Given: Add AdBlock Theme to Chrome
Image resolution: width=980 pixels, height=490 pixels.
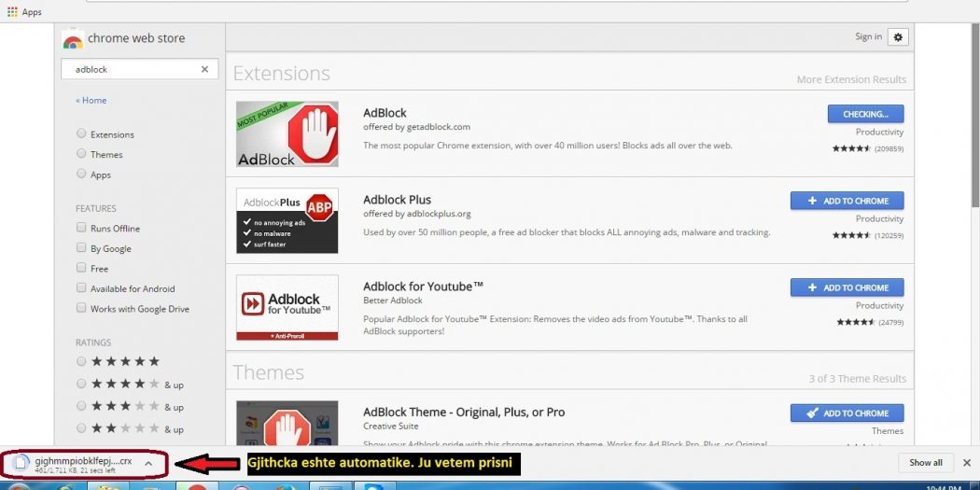Looking at the screenshot, I should click(x=847, y=413).
